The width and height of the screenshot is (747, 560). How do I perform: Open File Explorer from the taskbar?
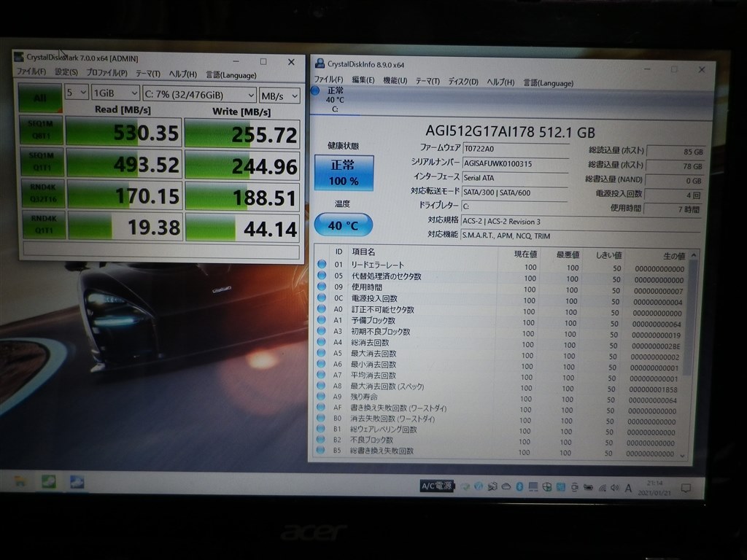(x=20, y=481)
